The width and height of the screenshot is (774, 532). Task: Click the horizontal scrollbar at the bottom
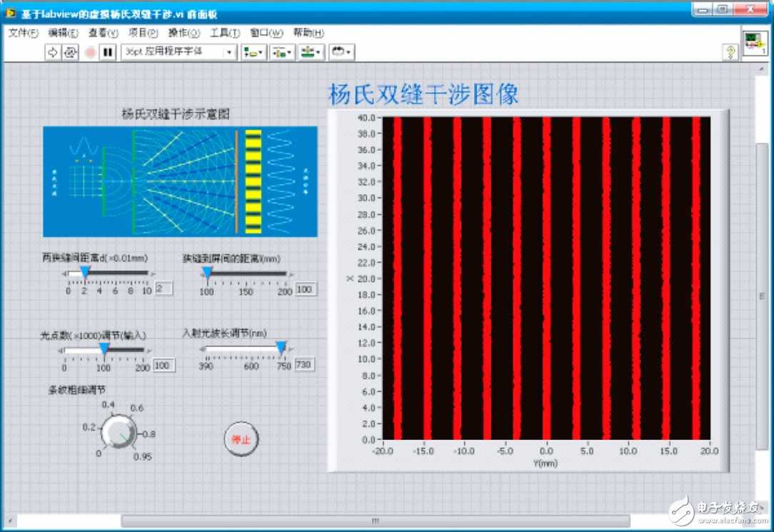[x=375, y=521]
